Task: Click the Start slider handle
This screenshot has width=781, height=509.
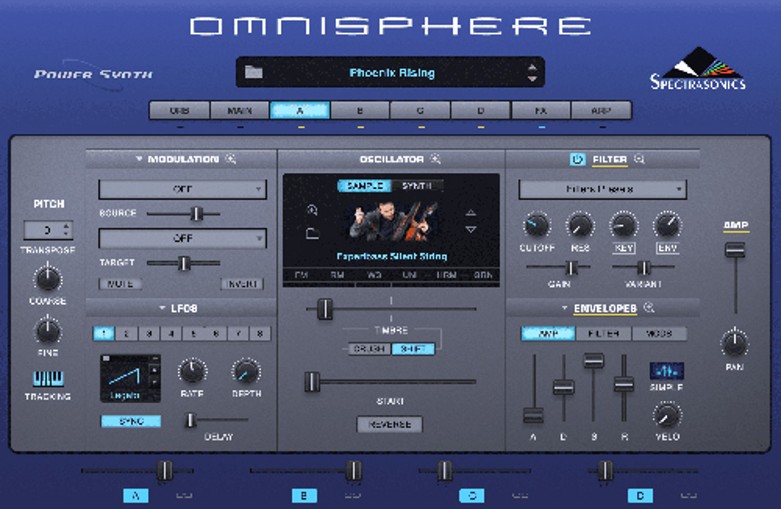Action: click(312, 382)
